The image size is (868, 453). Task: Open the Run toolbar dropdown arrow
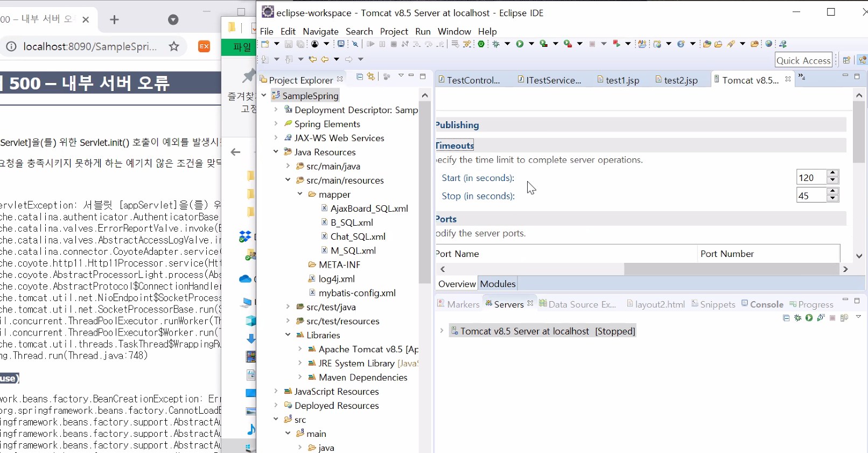point(531,44)
